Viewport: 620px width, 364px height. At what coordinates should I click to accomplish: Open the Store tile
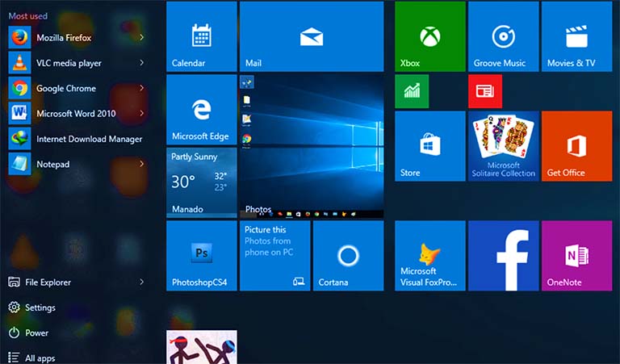[430, 146]
